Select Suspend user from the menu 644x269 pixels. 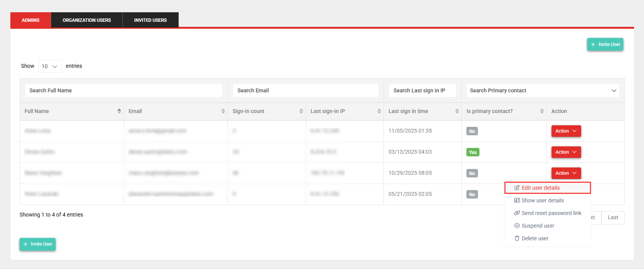pyautogui.click(x=538, y=226)
